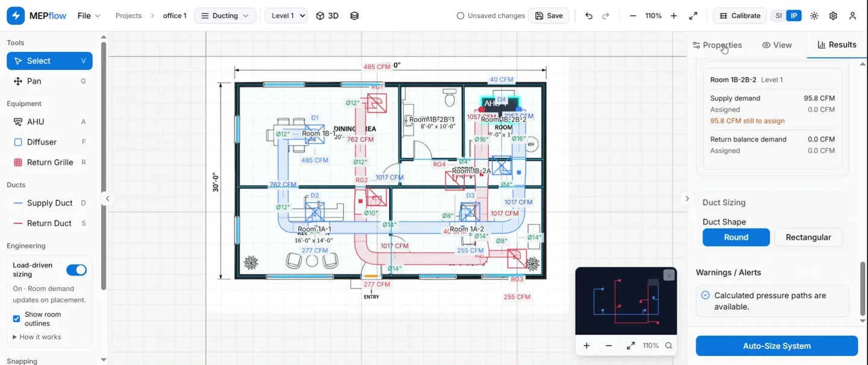Click the minimap duct overview thumbnail

coord(626,301)
